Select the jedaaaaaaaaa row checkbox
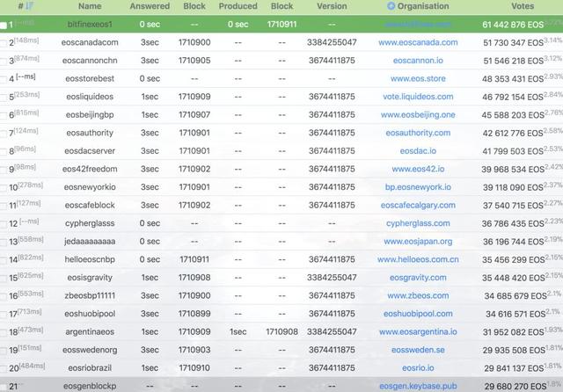 point(4,242)
